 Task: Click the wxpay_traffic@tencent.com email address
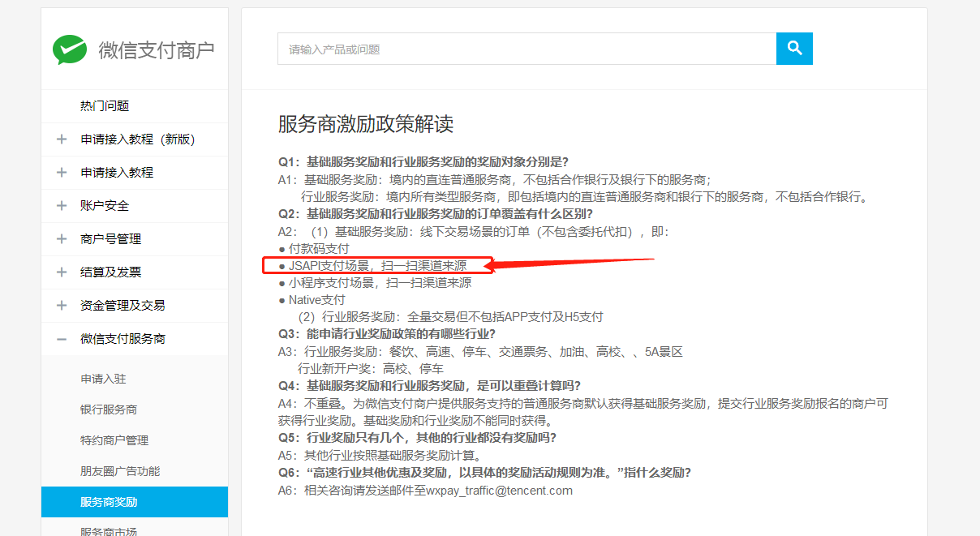[500, 491]
